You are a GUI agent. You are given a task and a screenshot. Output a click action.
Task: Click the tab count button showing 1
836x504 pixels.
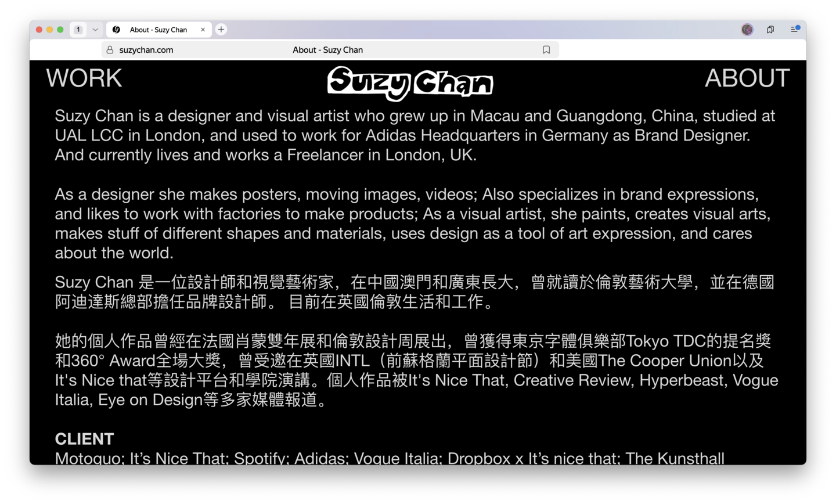pos(78,30)
